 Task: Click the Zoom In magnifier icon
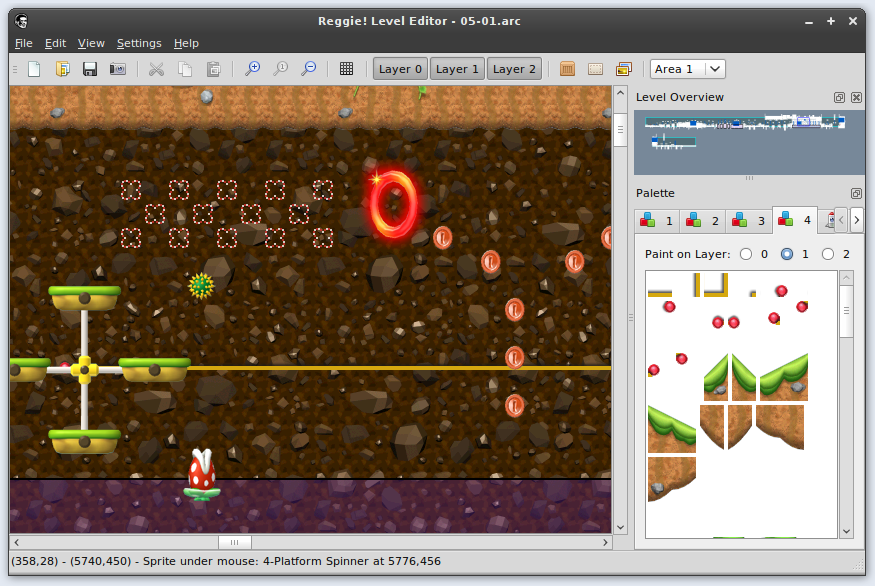(x=253, y=69)
